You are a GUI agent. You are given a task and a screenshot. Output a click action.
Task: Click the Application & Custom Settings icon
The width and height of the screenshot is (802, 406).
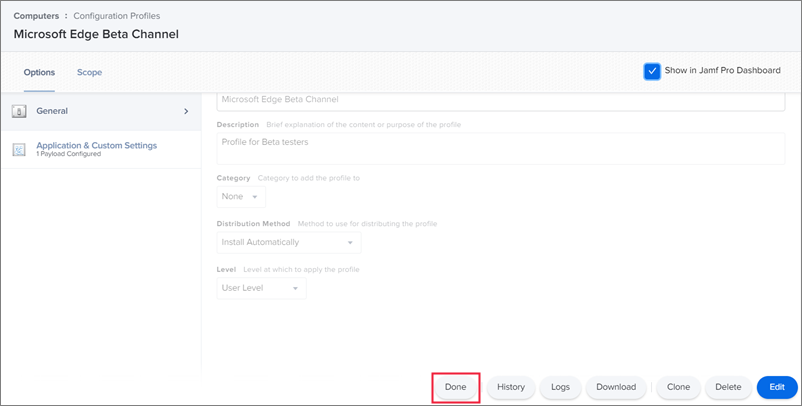coord(18,149)
